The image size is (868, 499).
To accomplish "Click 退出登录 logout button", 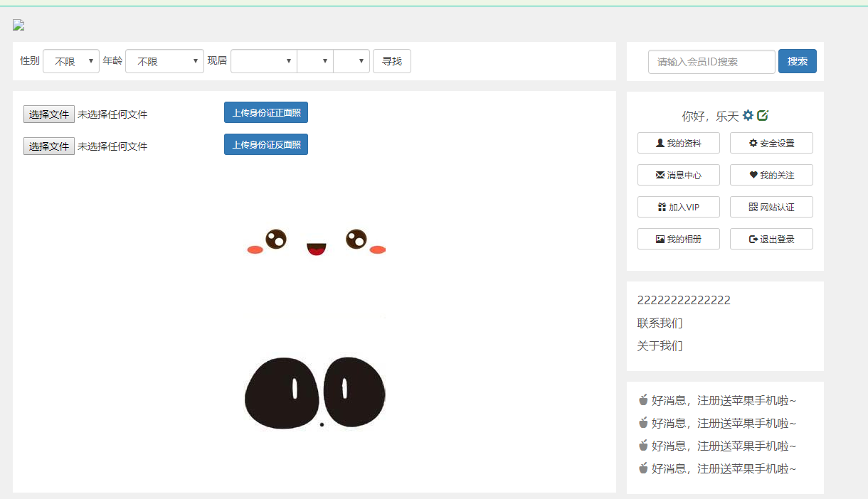I will pyautogui.click(x=771, y=239).
